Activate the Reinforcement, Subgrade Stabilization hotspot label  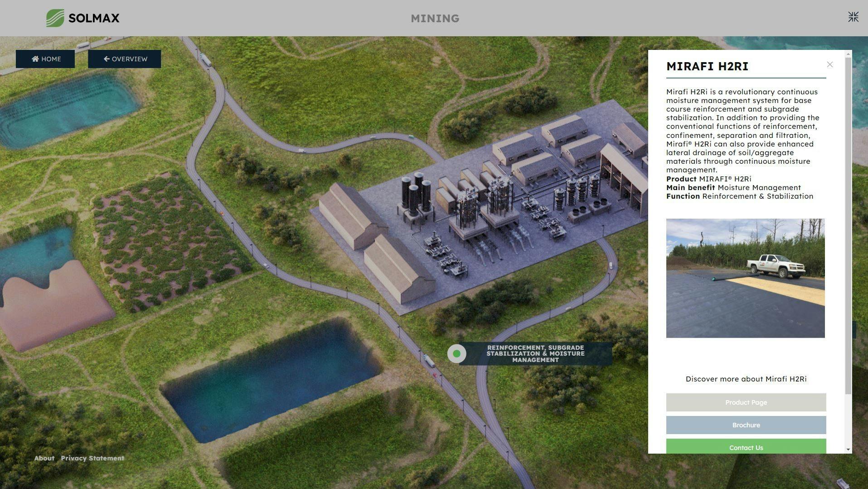point(536,353)
